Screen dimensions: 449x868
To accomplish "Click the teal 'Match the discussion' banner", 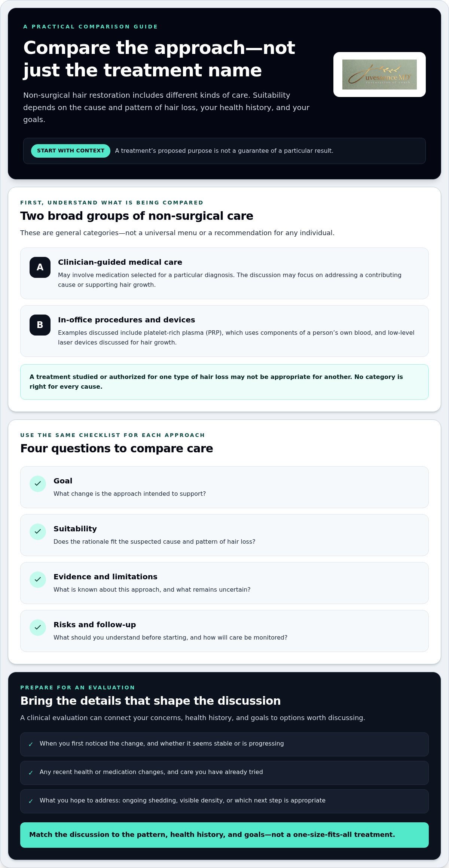I will pos(224,835).
